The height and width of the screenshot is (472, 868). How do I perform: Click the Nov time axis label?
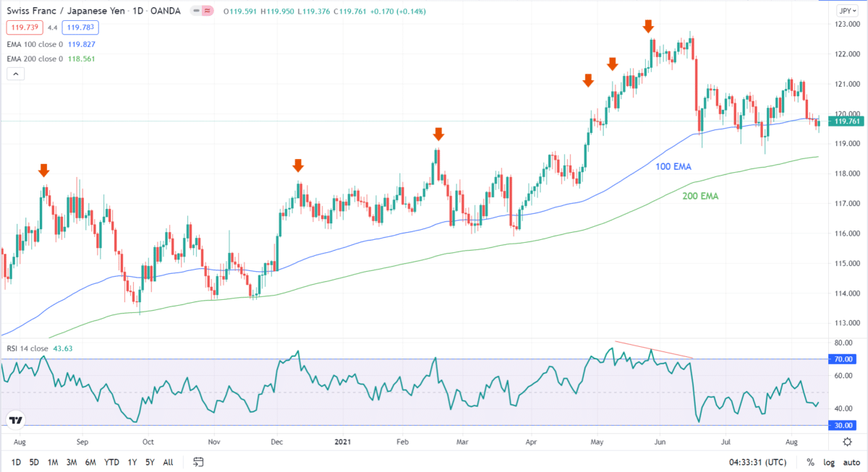coord(214,441)
